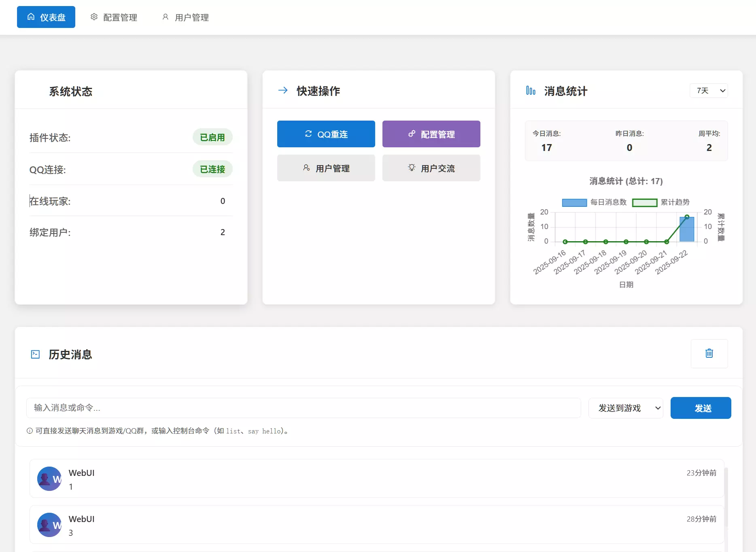Image resolution: width=756 pixels, height=552 pixels.
Task: Click the 已连接 QQ status badge
Action: pyautogui.click(x=212, y=169)
